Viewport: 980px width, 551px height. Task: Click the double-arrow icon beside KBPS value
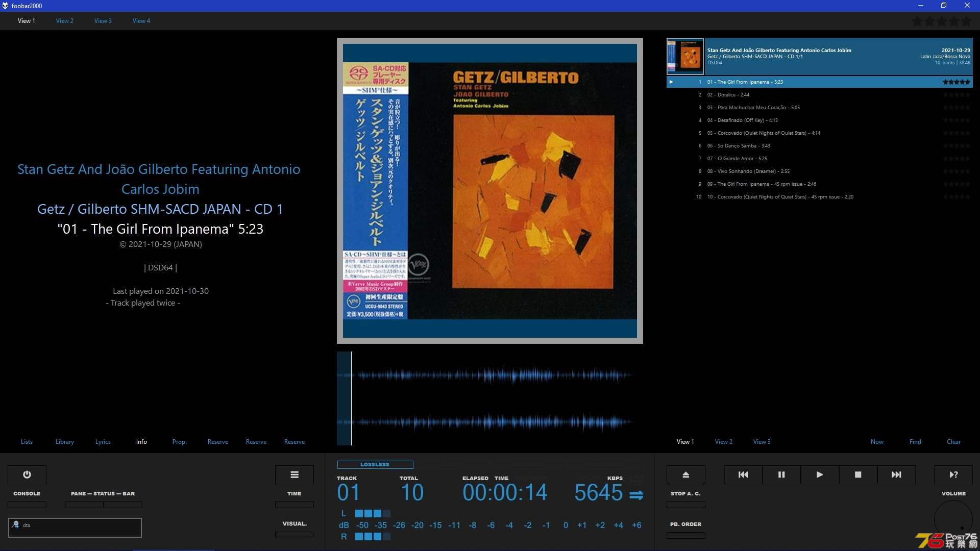(636, 495)
